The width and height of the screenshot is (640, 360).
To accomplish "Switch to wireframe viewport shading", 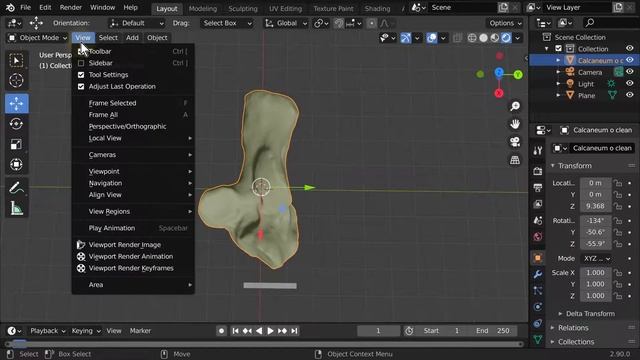I will [472, 38].
